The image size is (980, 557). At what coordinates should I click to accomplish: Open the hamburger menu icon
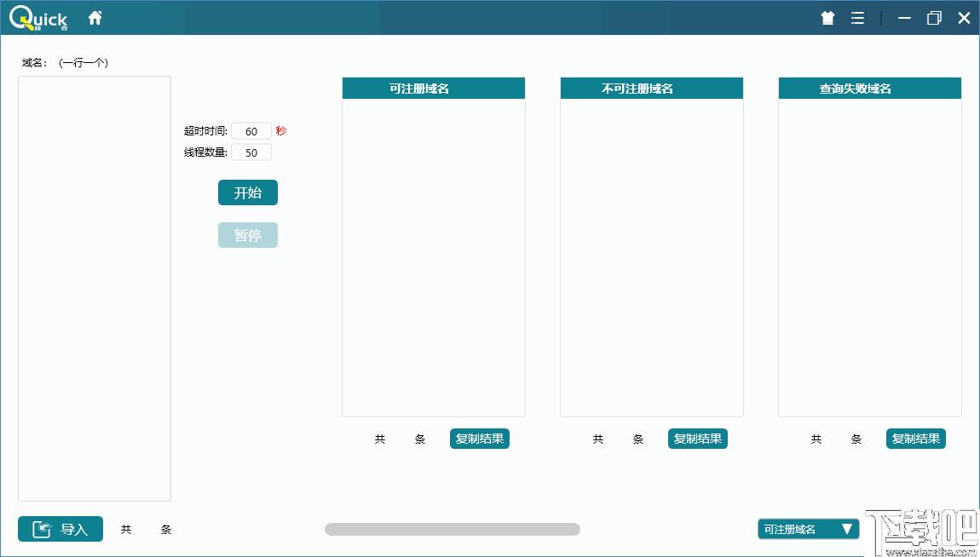(857, 18)
